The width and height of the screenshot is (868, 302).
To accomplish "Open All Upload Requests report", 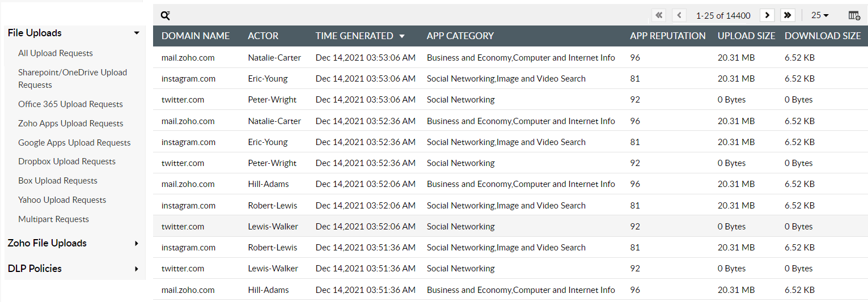I will (x=56, y=53).
